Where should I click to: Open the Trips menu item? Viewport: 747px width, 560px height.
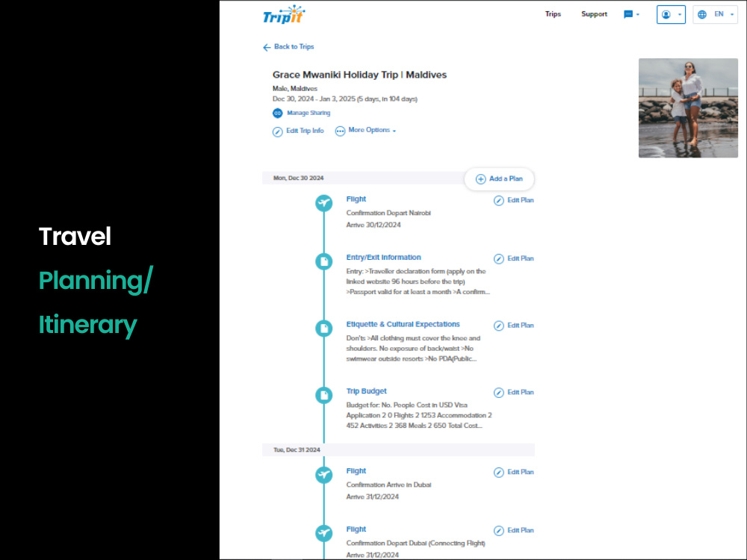point(553,14)
